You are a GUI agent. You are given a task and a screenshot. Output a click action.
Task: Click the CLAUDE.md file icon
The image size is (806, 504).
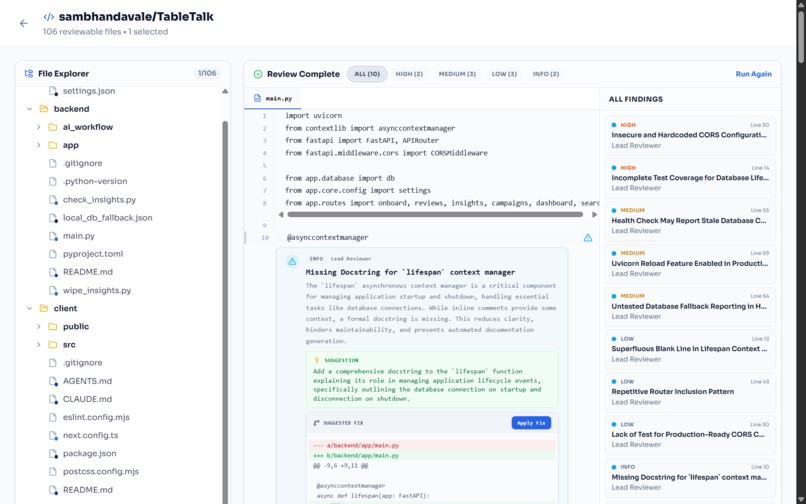(53, 399)
